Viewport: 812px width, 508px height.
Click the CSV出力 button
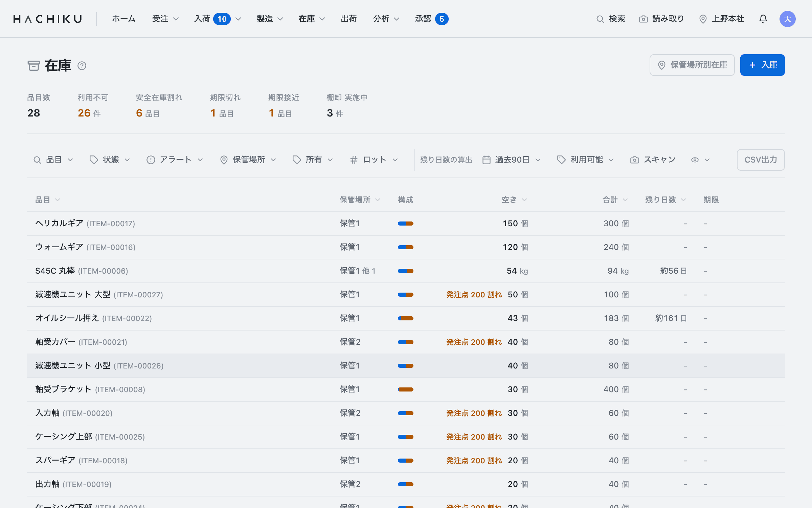click(x=761, y=160)
